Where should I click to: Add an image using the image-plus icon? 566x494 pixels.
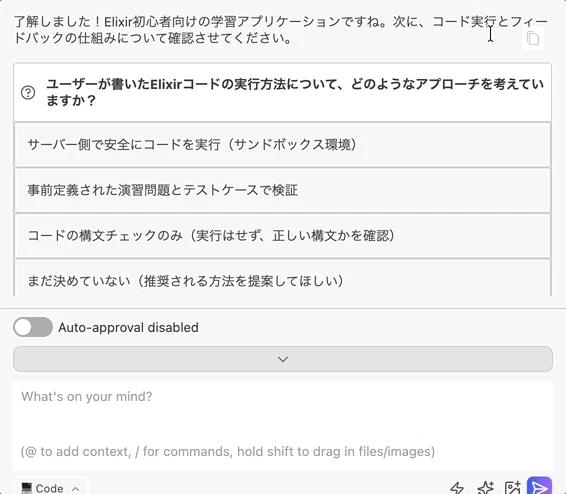tap(512, 488)
